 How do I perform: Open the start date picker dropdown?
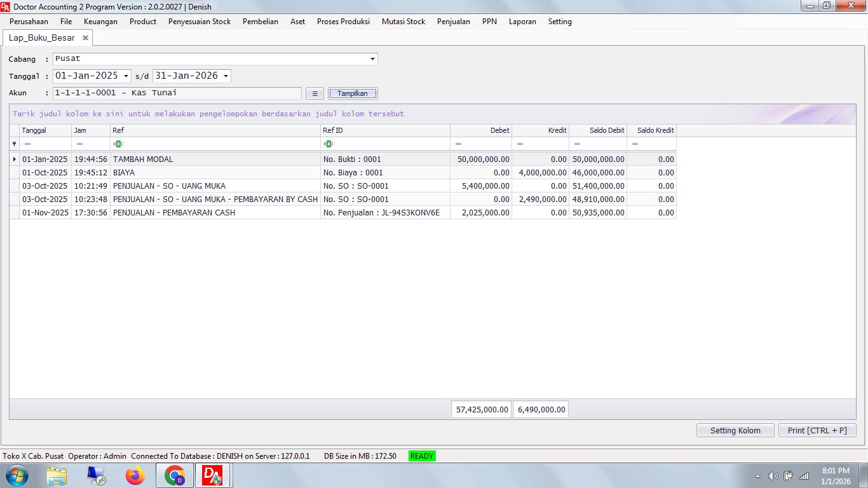click(126, 76)
